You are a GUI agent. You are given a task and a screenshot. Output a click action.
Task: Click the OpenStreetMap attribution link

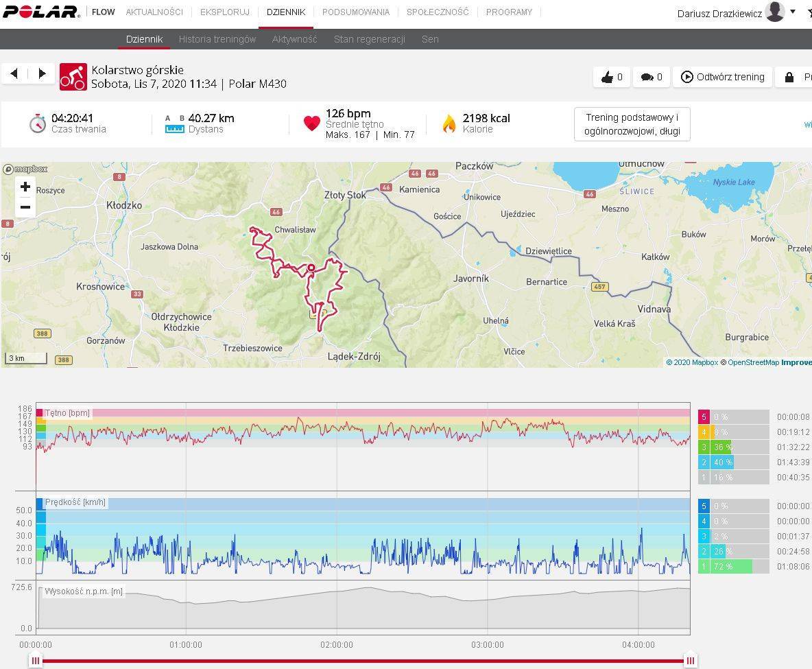(753, 362)
